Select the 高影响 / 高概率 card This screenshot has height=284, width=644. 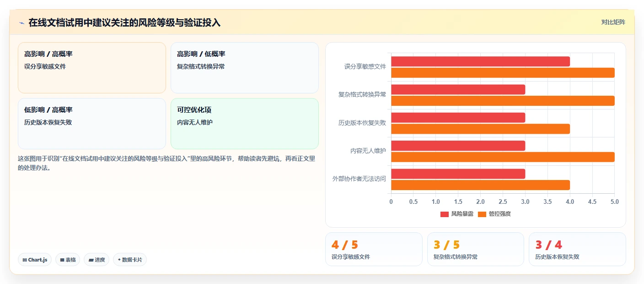[x=92, y=68]
